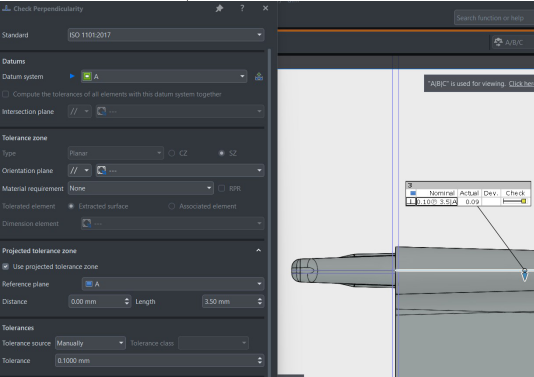This screenshot has width=534, height=377.
Task: Open the Tolerance class dropdown
Action: (x=213, y=343)
